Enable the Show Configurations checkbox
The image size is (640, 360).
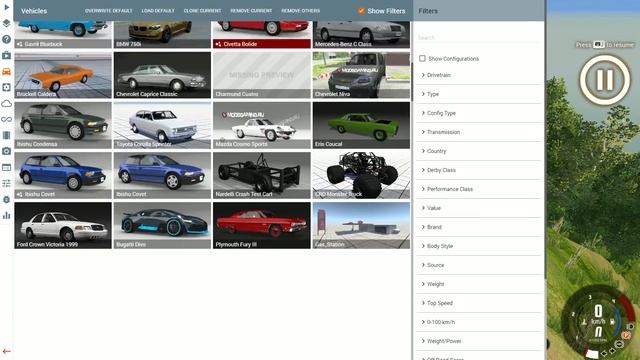[422, 58]
